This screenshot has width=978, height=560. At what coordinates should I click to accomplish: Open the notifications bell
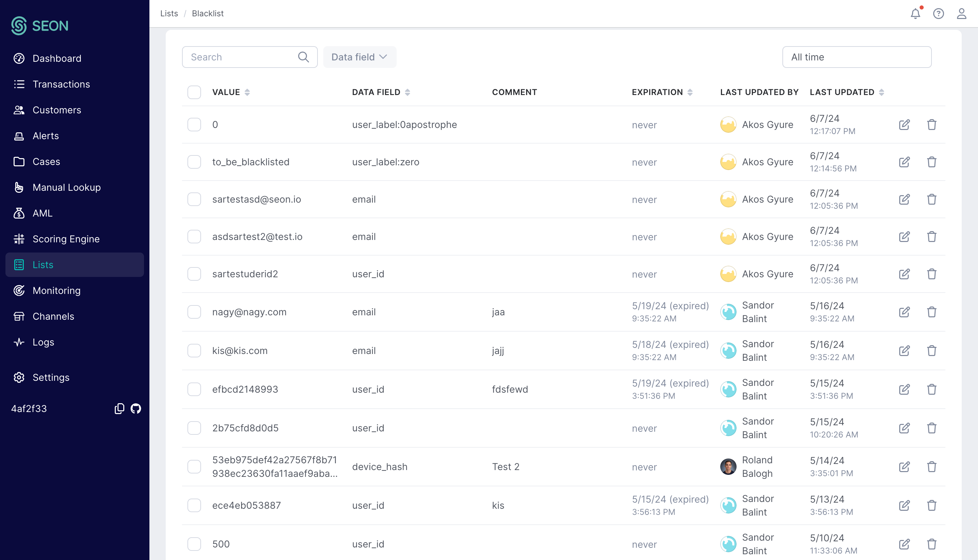click(x=915, y=14)
